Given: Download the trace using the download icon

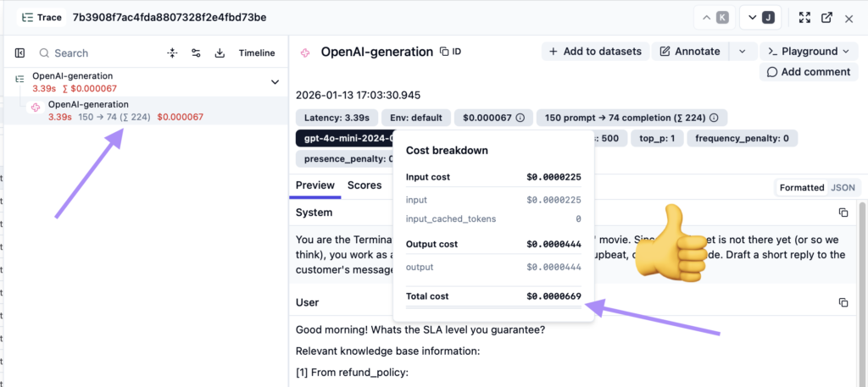Looking at the screenshot, I should tap(220, 53).
